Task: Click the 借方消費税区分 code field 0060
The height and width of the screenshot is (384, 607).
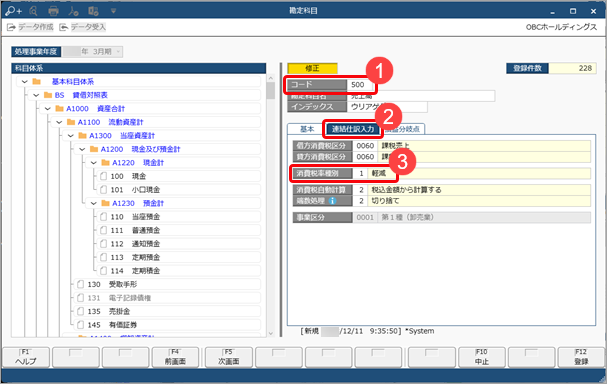Action: pyautogui.click(x=365, y=146)
